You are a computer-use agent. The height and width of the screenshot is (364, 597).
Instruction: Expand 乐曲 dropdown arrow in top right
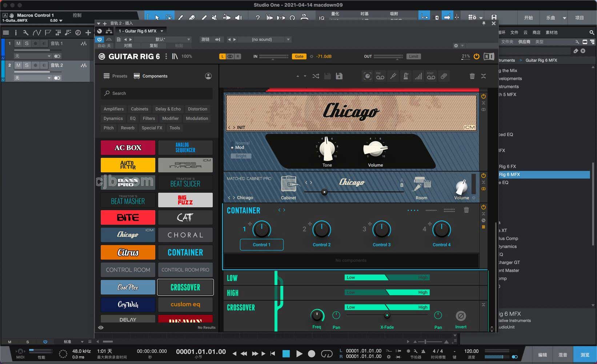[x=564, y=18]
